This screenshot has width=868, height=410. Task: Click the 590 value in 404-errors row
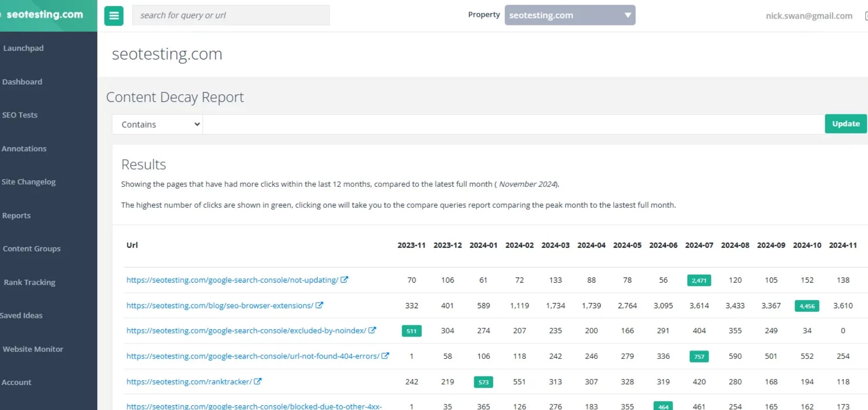(735, 356)
